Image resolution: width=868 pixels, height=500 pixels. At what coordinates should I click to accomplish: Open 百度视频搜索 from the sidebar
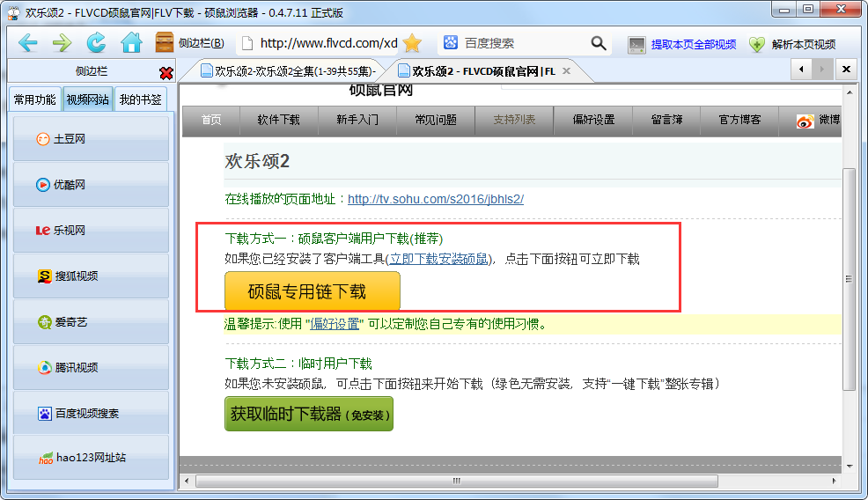point(91,413)
